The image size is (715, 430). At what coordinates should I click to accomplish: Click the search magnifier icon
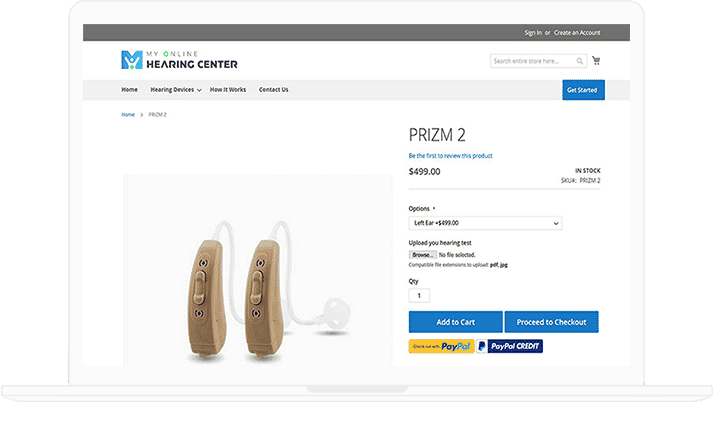581,61
